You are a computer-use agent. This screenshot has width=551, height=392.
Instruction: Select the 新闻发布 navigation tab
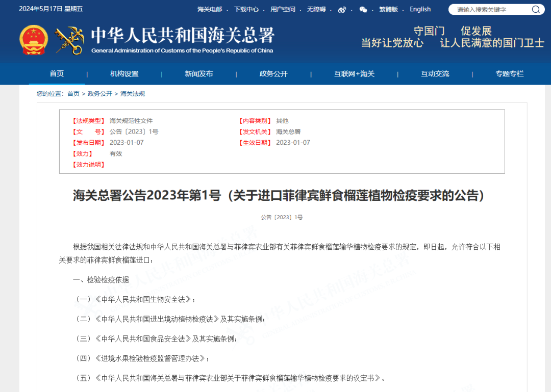[198, 74]
